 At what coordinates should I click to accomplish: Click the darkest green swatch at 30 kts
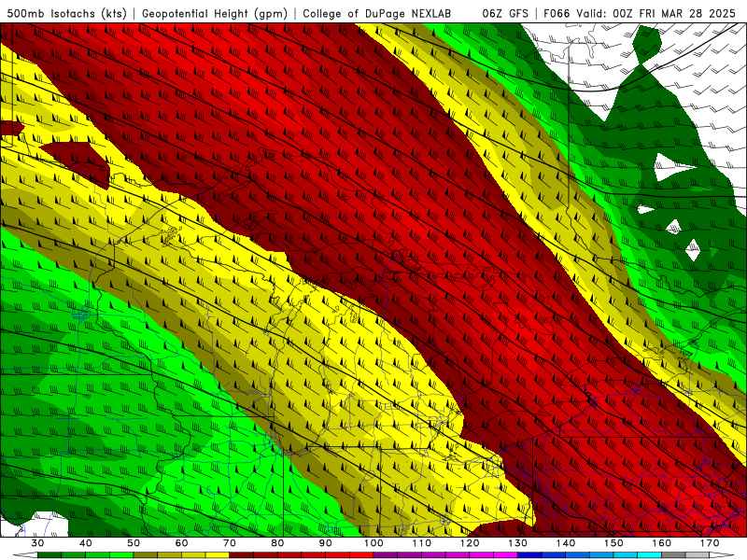click(49, 555)
